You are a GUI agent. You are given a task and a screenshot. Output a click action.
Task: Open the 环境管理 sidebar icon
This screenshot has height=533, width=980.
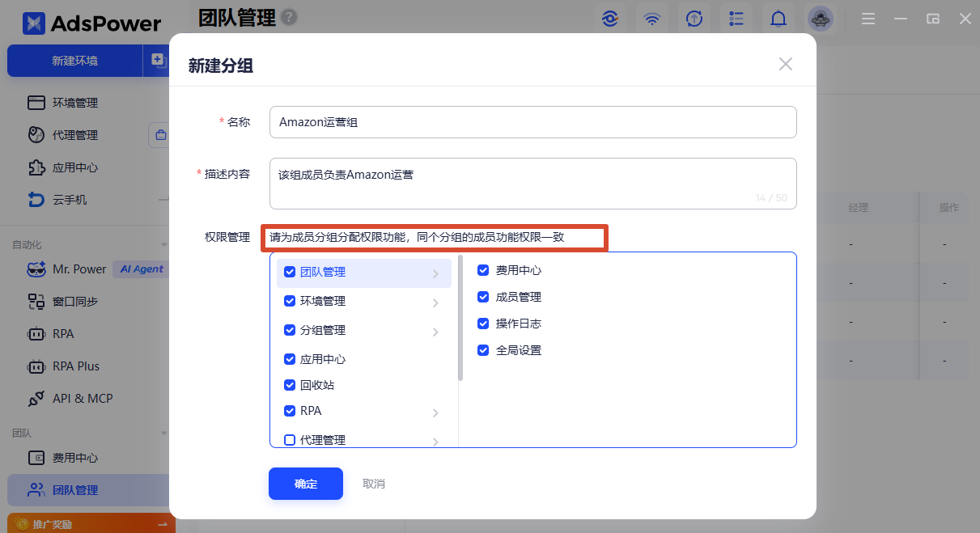36,103
